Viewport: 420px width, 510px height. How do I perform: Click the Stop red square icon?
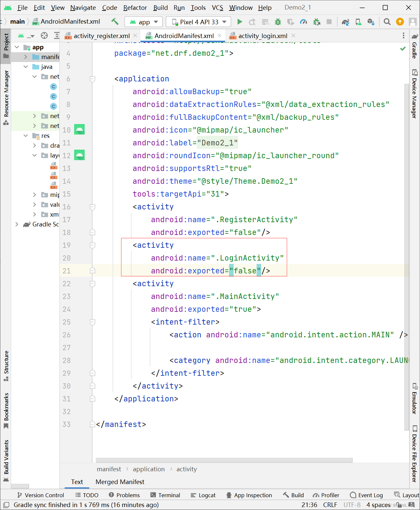click(x=329, y=22)
